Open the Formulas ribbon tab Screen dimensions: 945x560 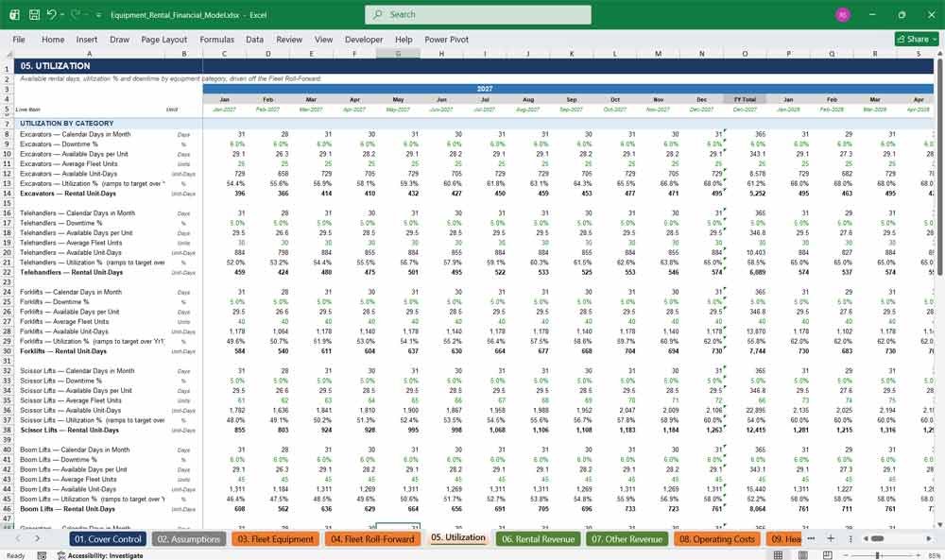pyautogui.click(x=217, y=39)
